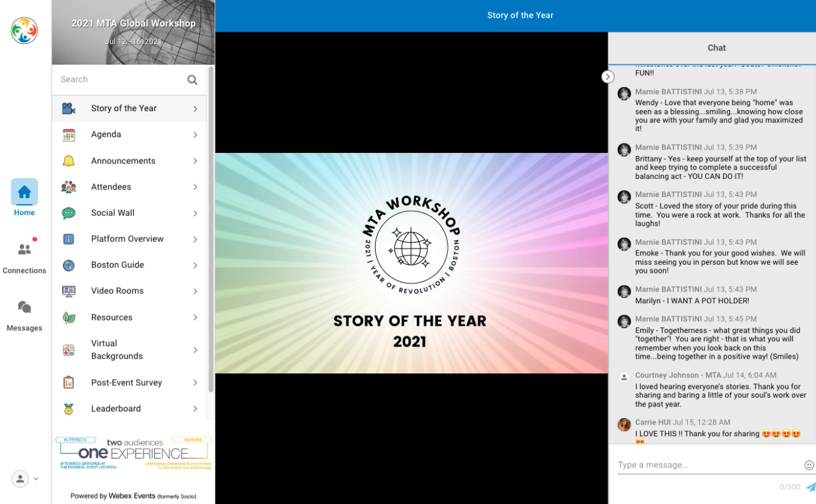Click the Platform Overview info icon
This screenshot has height=504, width=816.
click(68, 239)
